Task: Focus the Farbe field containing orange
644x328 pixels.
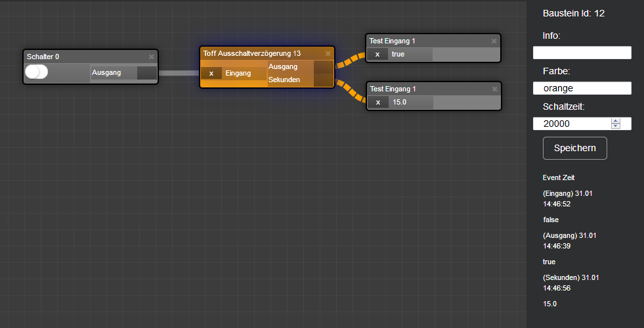Action: (x=582, y=88)
